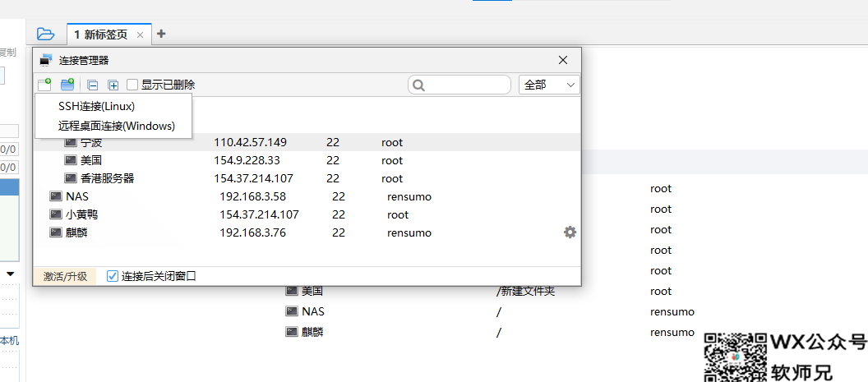
Task: Click the new folder group icon
Action: click(67, 85)
